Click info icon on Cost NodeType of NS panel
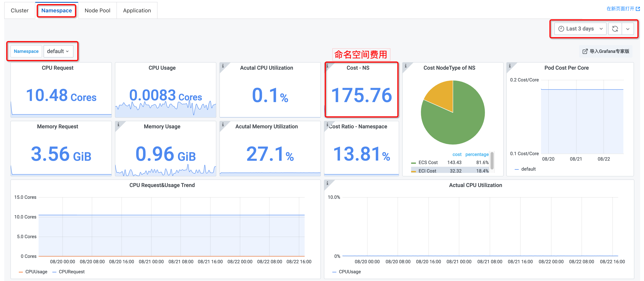 point(405,66)
